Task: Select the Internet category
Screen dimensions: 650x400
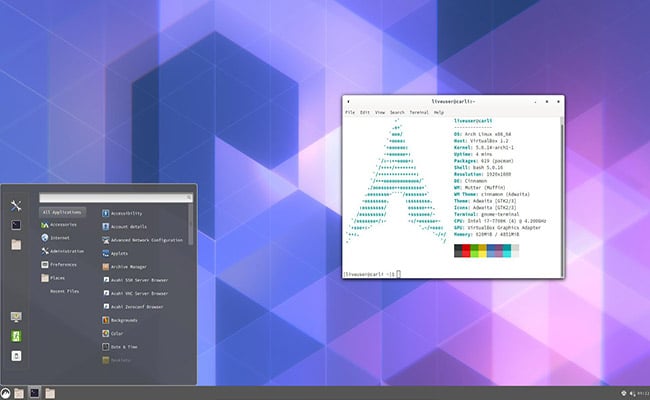Action: coord(55,238)
